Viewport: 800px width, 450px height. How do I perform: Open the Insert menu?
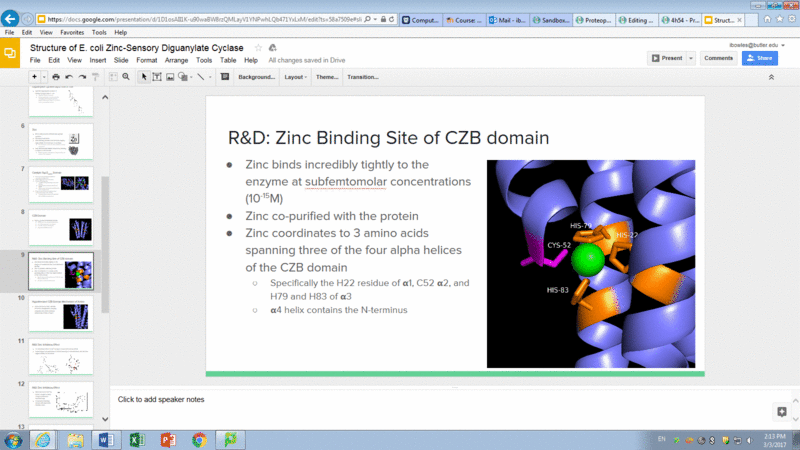tap(97, 60)
